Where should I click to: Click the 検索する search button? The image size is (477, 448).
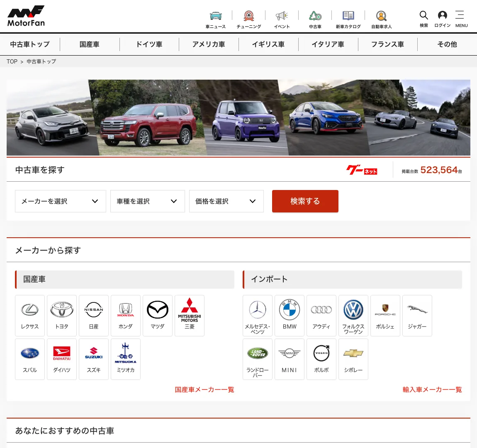[305, 201]
